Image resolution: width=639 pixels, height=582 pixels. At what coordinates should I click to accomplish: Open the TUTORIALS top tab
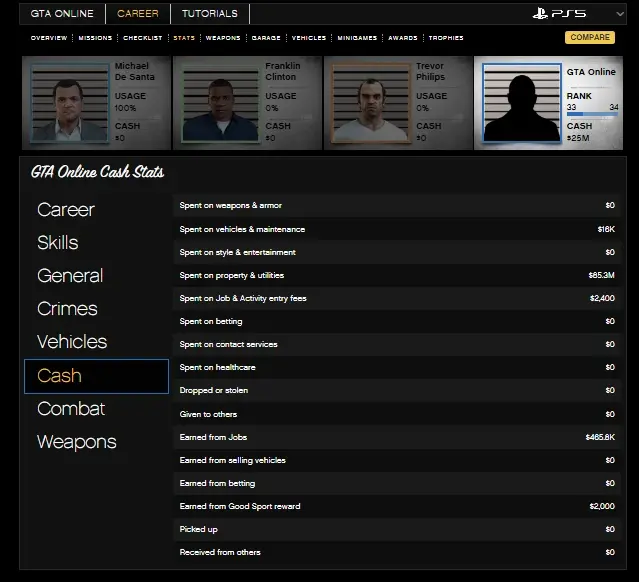210,13
